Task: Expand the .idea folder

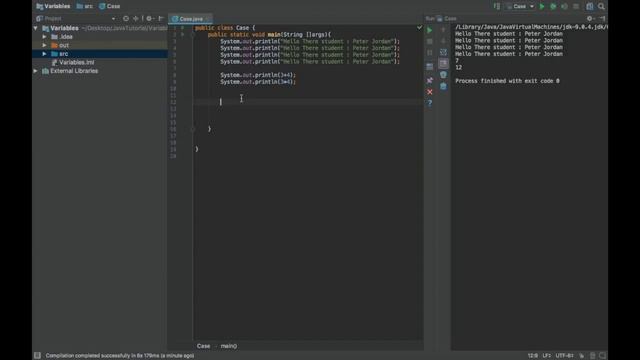Action: [44, 37]
